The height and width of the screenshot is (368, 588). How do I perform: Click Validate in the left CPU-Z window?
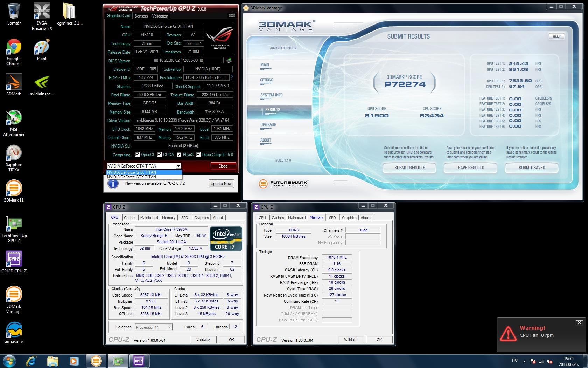(203, 340)
